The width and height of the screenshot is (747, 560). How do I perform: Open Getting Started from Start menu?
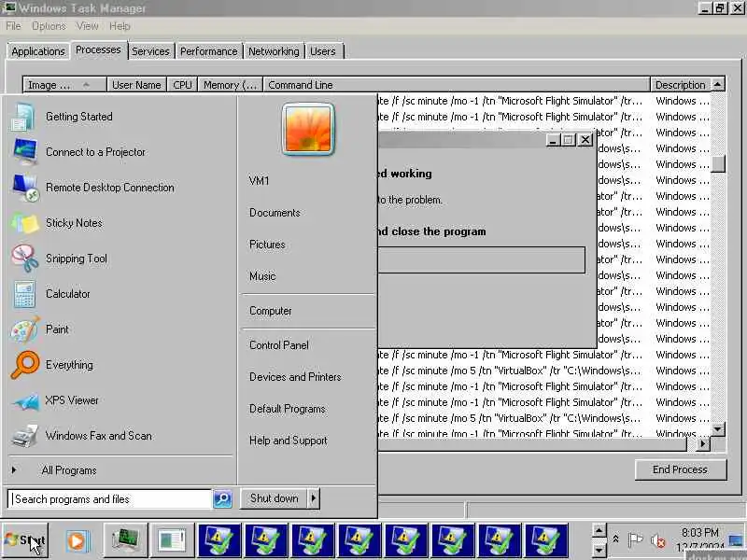[x=78, y=117]
